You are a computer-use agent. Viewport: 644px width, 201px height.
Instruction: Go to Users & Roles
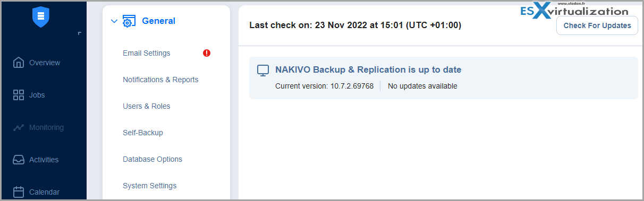147,106
